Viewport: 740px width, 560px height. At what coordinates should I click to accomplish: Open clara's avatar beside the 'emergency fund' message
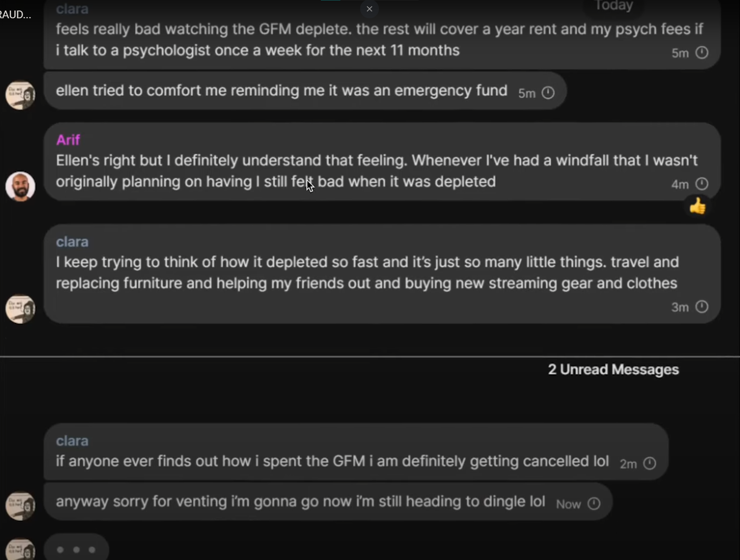pyautogui.click(x=20, y=95)
